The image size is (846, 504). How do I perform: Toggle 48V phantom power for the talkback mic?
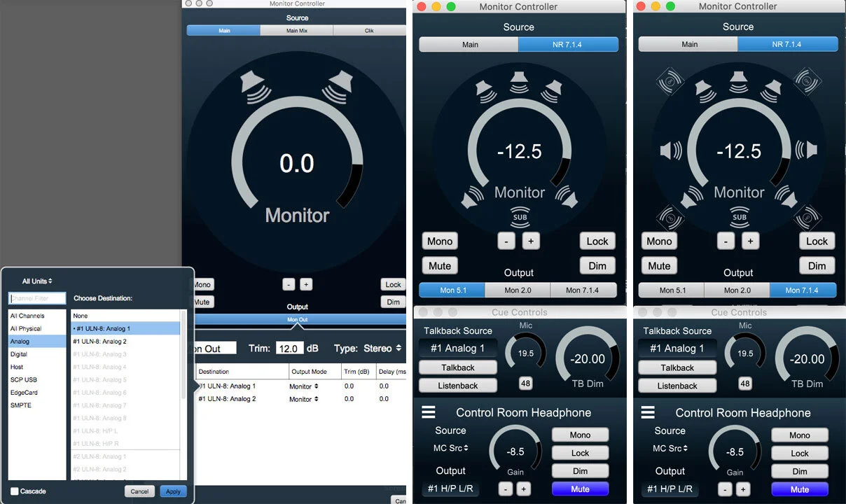[x=526, y=383]
